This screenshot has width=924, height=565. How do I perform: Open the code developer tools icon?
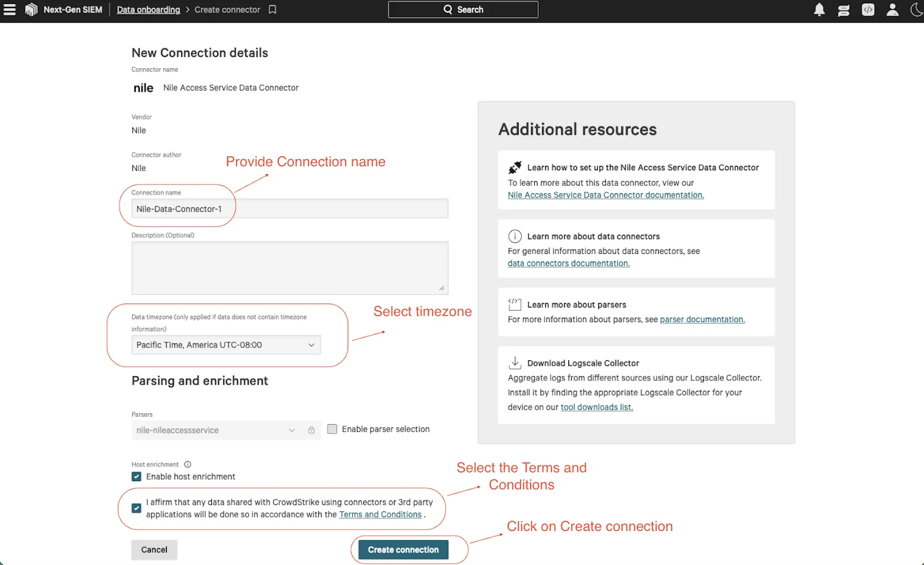click(868, 10)
